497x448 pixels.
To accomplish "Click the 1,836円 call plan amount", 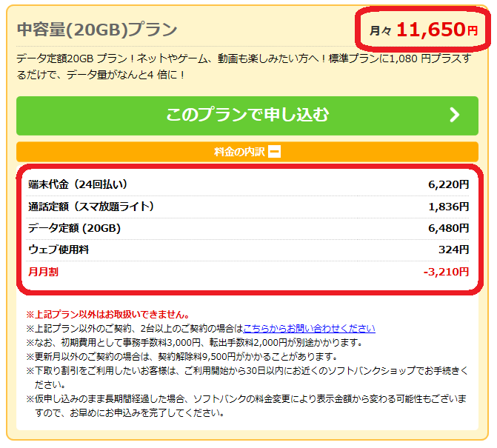I will [448, 207].
